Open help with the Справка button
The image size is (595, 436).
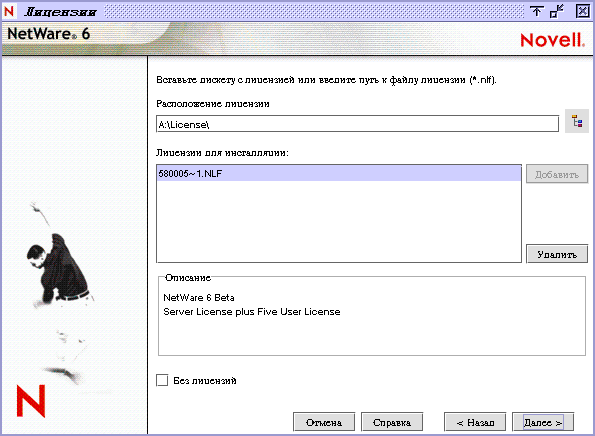coord(392,422)
